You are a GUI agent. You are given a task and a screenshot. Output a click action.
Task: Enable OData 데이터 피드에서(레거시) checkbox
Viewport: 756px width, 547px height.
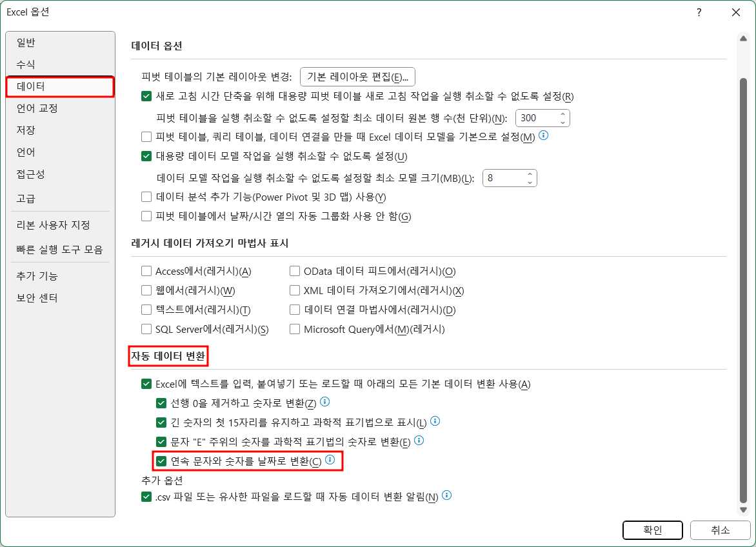295,271
